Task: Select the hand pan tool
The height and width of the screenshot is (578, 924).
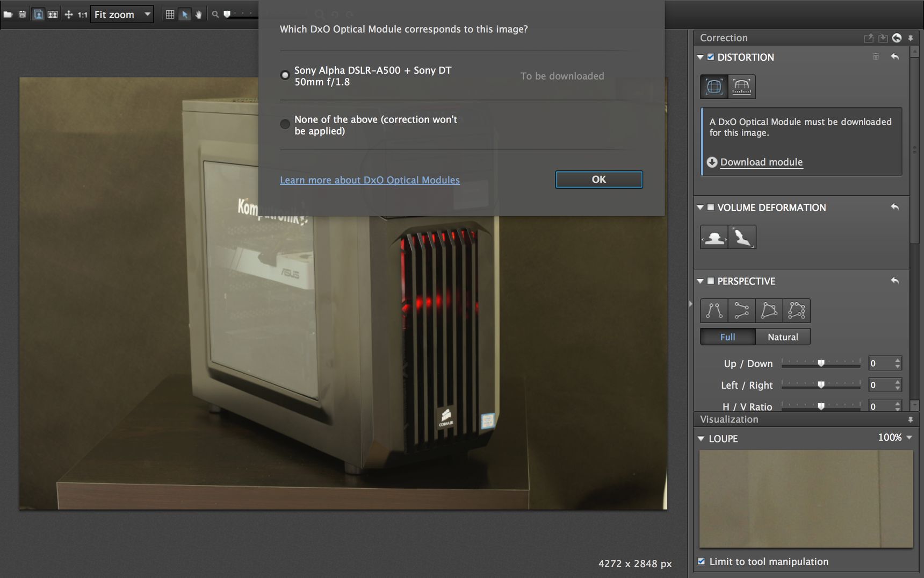Action: point(198,15)
